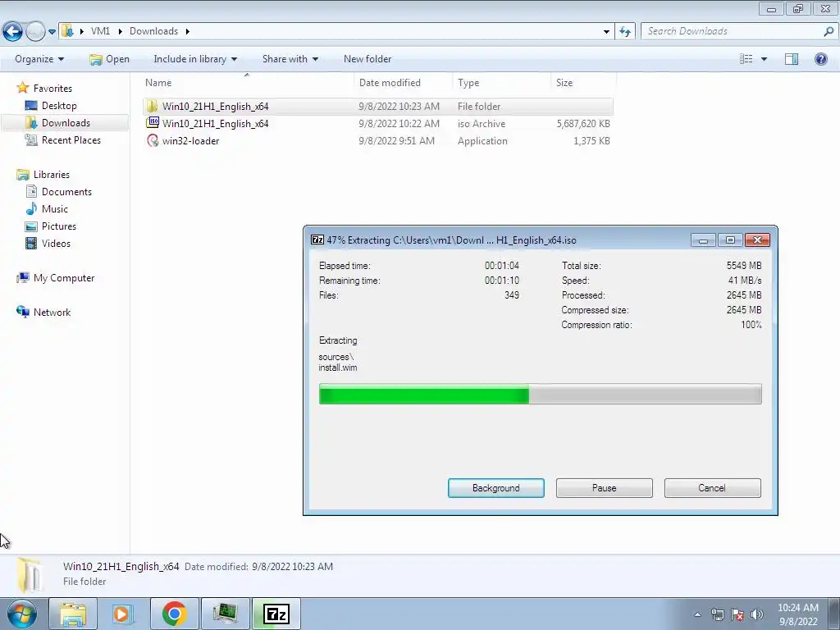Screen dimensions: 840x630
Task: Open the address bar history dropdown
Action: click(606, 31)
